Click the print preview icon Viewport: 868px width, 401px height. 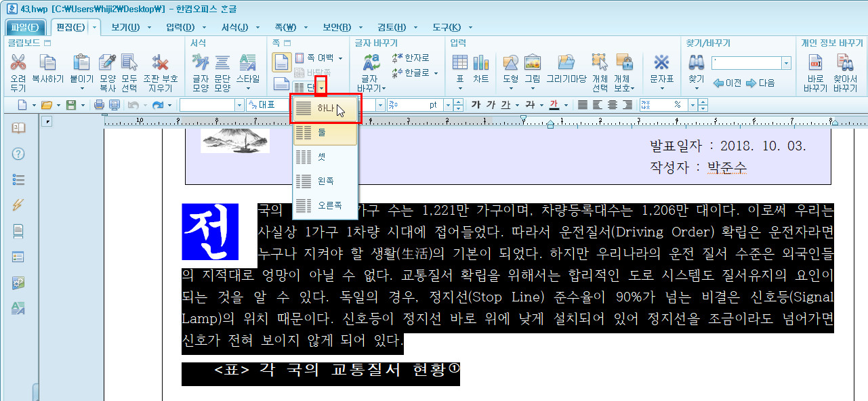pos(114,105)
